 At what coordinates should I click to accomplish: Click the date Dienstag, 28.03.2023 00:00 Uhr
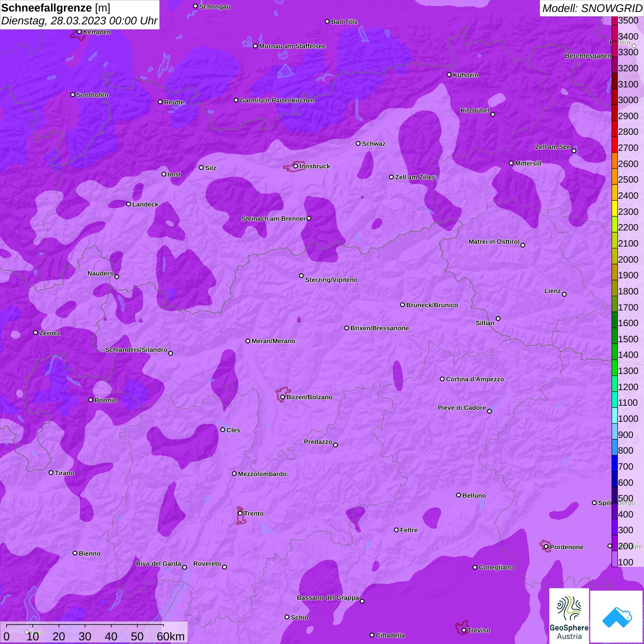pyautogui.click(x=79, y=21)
